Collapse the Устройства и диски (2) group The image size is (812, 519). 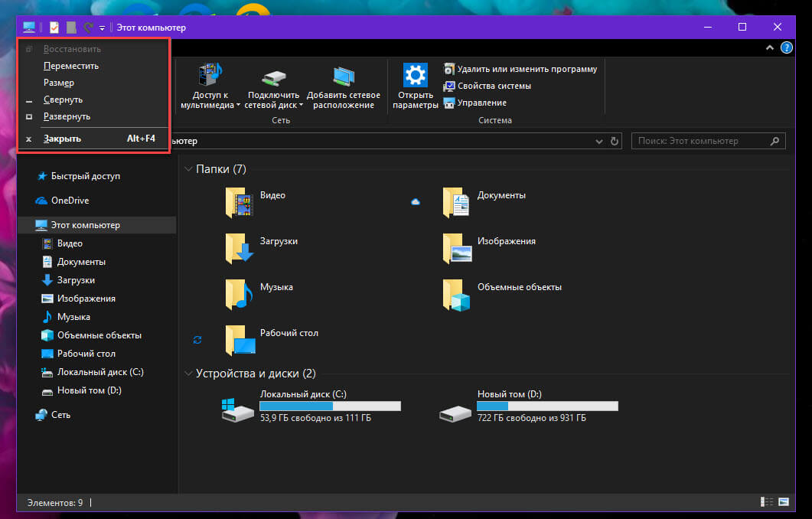click(x=188, y=374)
